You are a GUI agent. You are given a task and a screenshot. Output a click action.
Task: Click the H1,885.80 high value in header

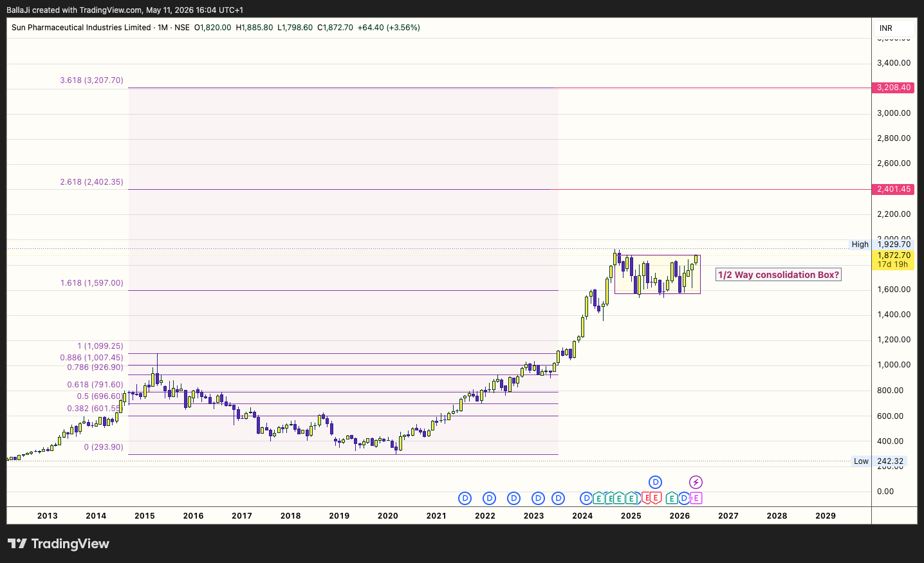pos(254,28)
